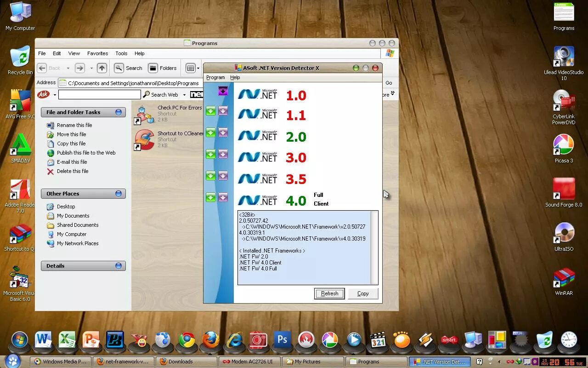
Task: Switch to Windows Media Player taskbar button
Action: 61,362
